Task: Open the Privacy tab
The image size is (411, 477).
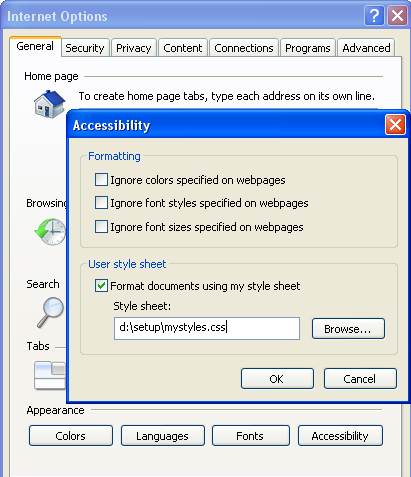Action: click(134, 48)
